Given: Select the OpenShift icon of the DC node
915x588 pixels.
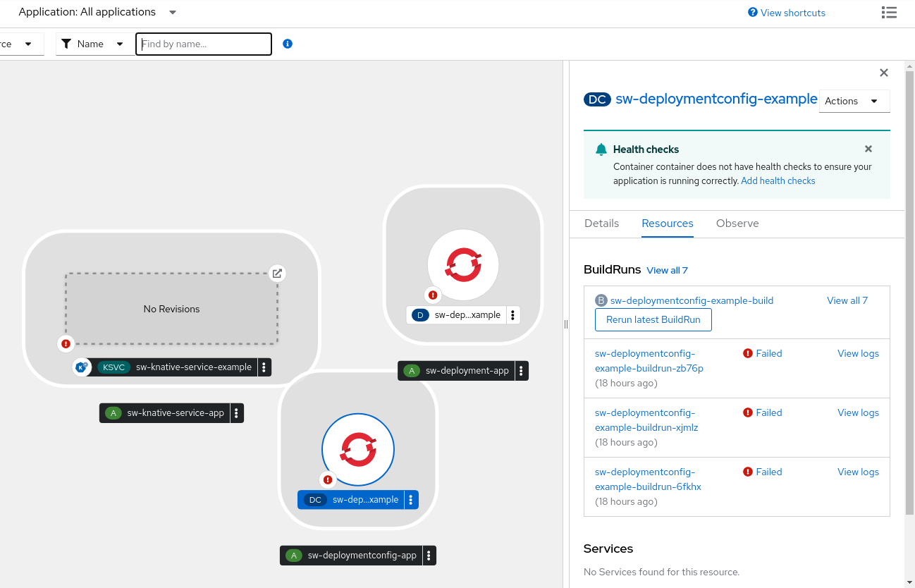Looking at the screenshot, I should 358,449.
